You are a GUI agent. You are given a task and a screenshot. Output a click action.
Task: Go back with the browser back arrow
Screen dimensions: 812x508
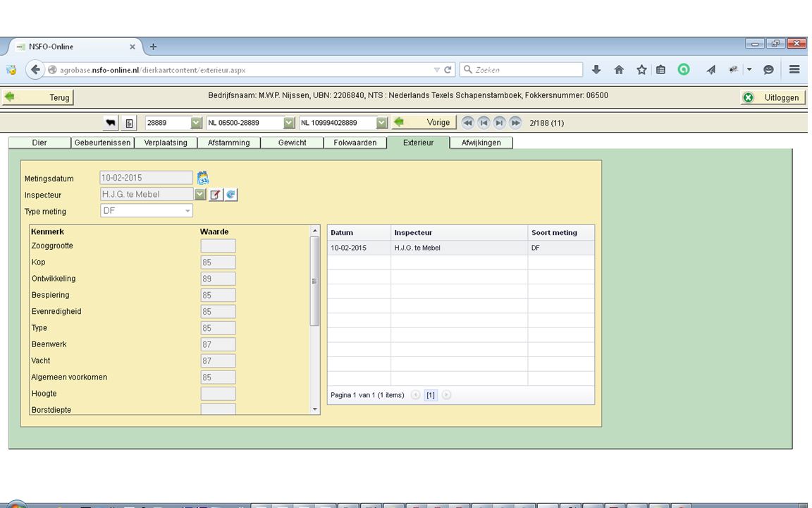pyautogui.click(x=35, y=69)
